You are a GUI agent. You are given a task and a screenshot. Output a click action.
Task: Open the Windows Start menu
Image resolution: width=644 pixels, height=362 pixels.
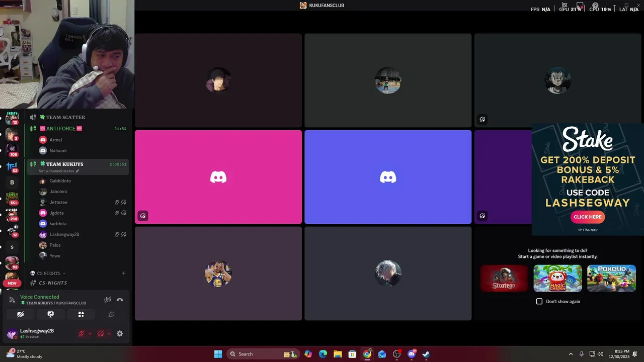[218, 354]
